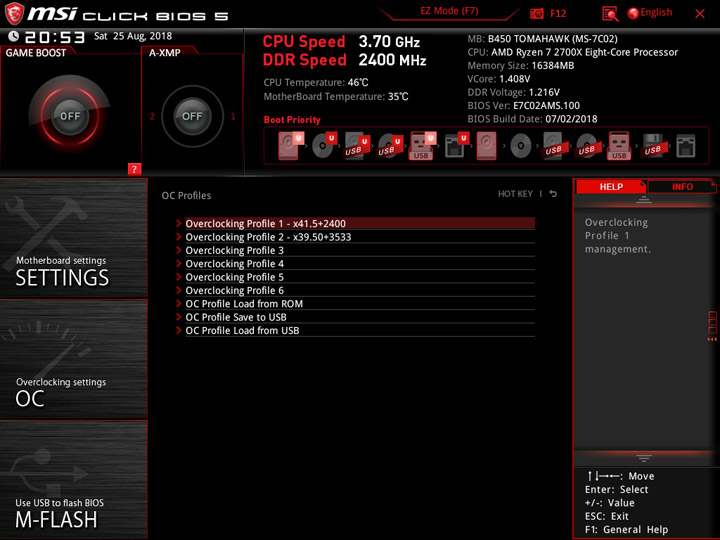Click the F12 screenshot camera icon

[537, 13]
